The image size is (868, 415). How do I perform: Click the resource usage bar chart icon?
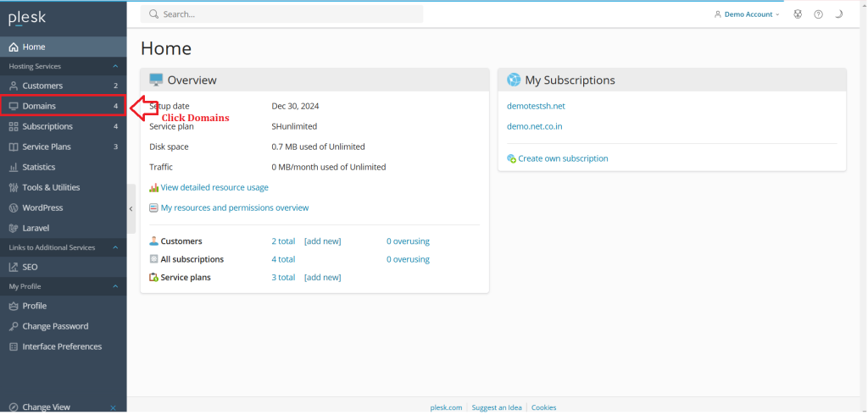(x=154, y=187)
